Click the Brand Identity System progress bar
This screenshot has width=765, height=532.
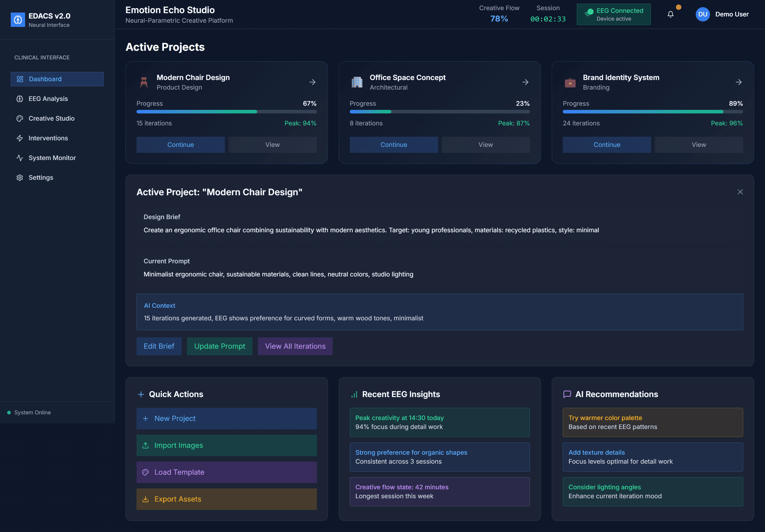point(652,112)
